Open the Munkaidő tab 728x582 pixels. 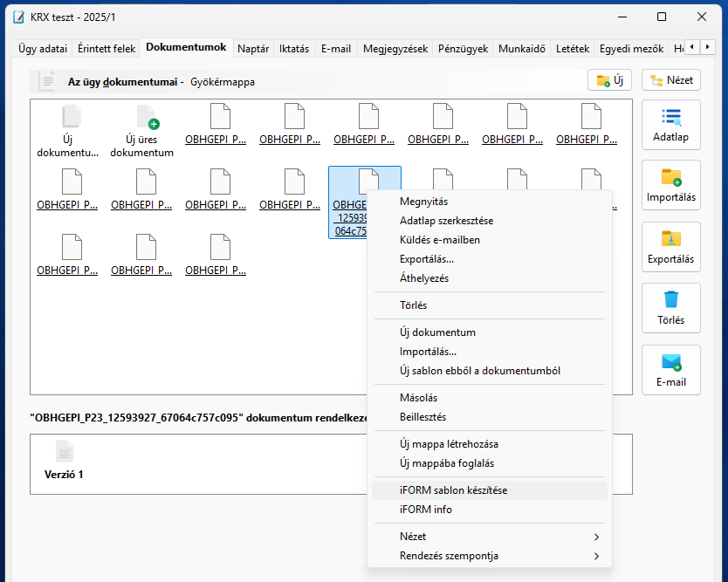[522, 49]
